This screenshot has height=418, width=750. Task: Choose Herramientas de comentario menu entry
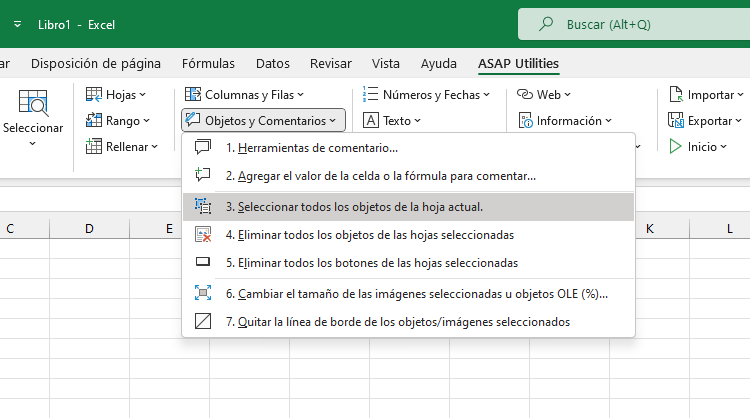click(x=408, y=147)
